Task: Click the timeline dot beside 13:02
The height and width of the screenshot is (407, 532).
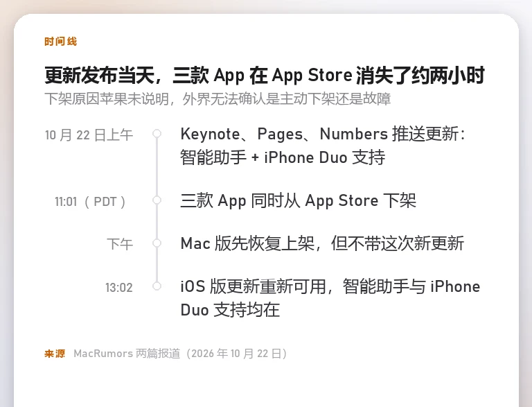Action: point(157,286)
